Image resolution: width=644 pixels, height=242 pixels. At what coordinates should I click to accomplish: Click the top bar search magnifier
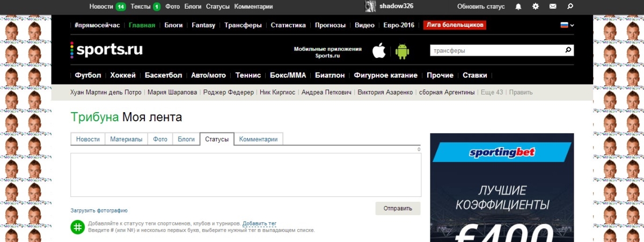point(570,7)
